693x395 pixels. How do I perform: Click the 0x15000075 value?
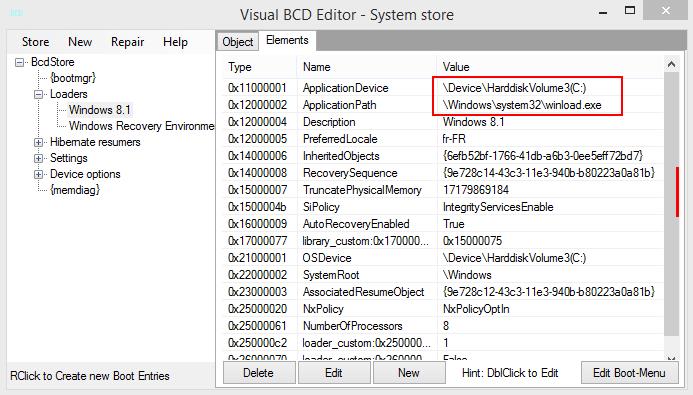pyautogui.click(x=472, y=241)
